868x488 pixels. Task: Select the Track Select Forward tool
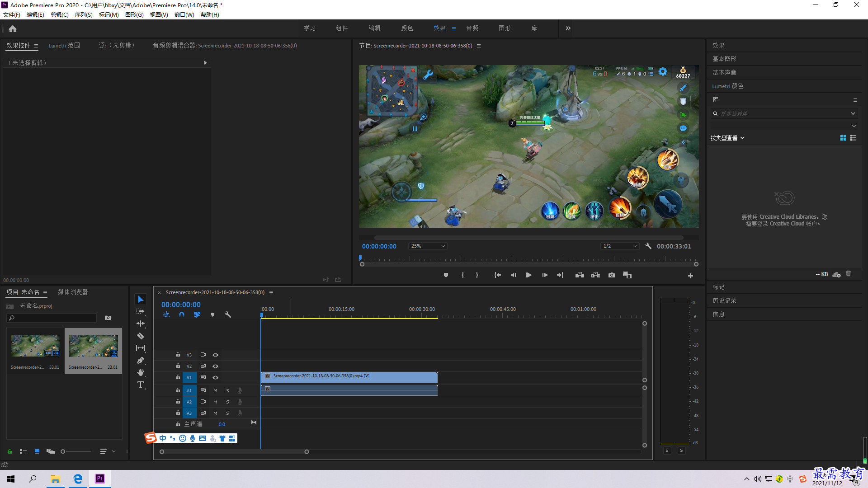141,311
